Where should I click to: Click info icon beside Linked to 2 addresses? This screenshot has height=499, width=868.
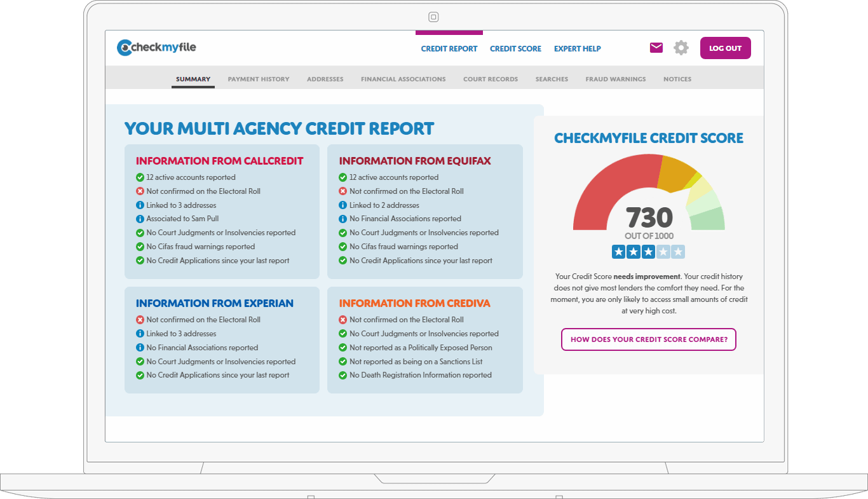(343, 205)
